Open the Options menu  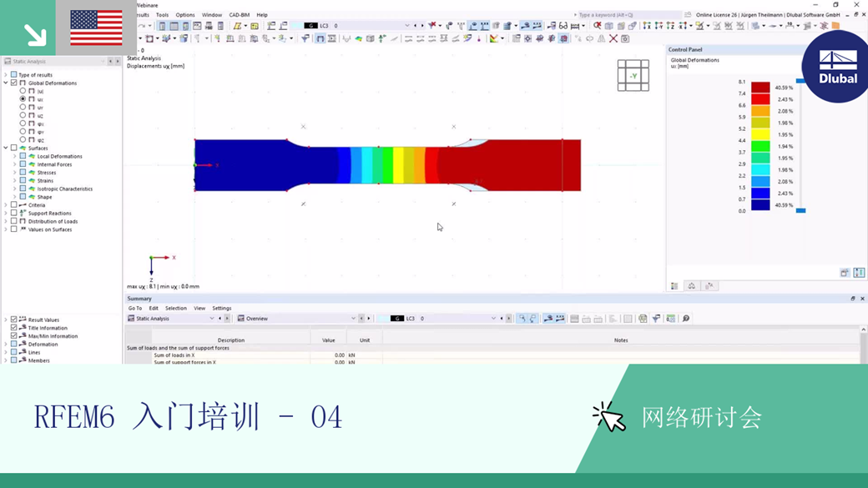click(x=185, y=15)
